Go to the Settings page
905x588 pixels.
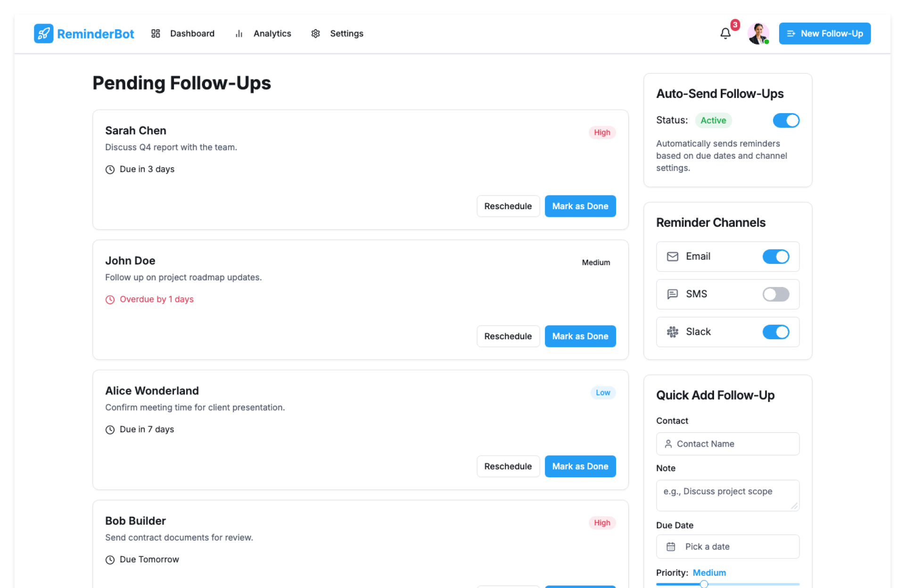(346, 33)
